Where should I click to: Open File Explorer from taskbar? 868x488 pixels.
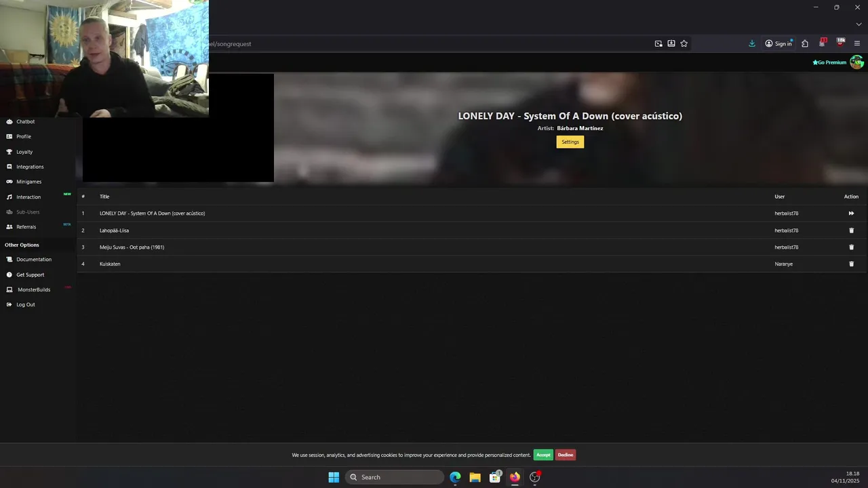(x=475, y=477)
